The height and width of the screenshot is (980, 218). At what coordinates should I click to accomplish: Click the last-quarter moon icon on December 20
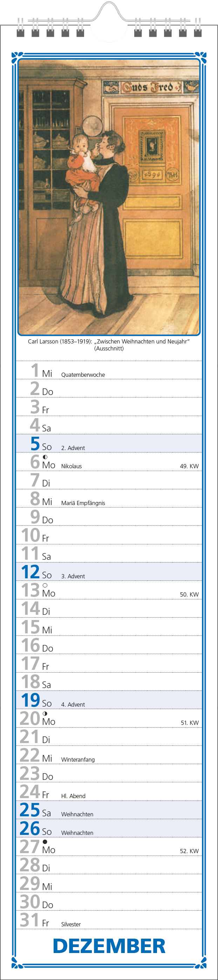pyautogui.click(x=45, y=713)
